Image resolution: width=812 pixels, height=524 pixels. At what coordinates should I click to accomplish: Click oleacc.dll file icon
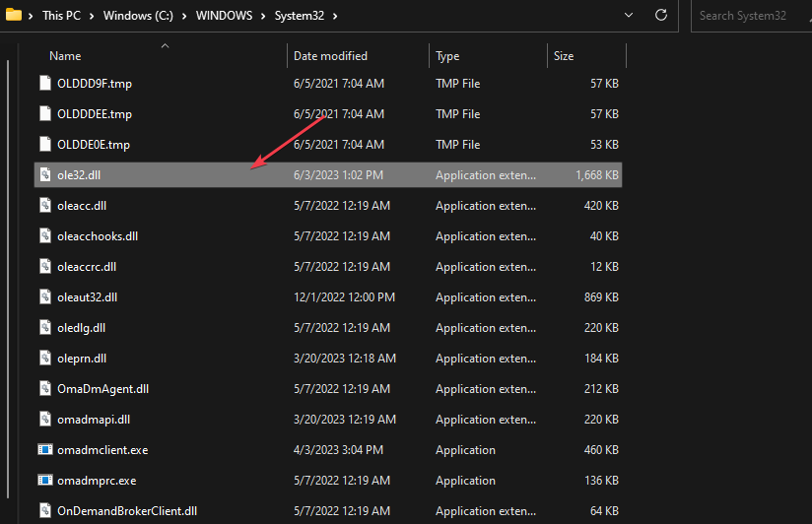point(45,205)
